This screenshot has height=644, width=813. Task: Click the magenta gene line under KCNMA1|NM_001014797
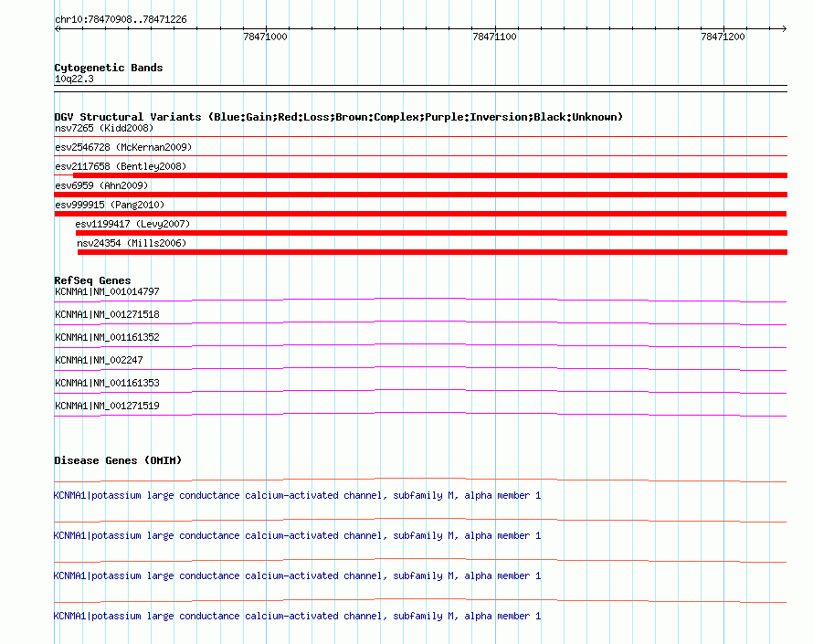(x=420, y=300)
